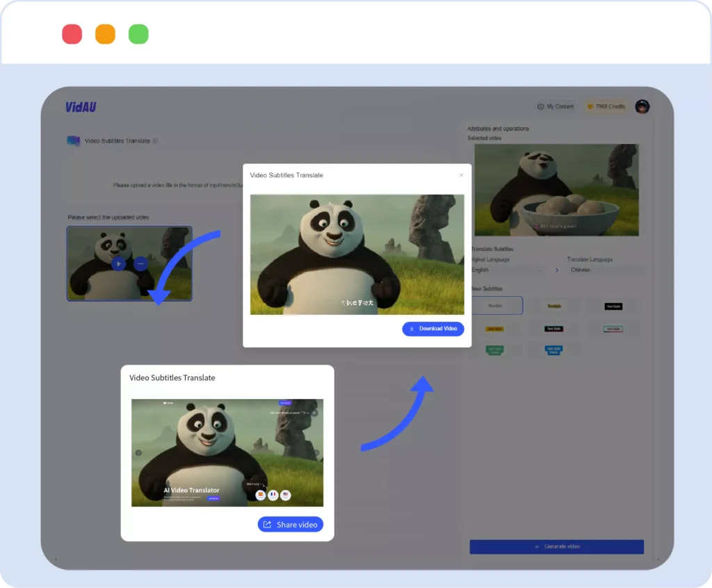Click the arrow between the language dropdowns
The image size is (712, 588).
pos(557,270)
